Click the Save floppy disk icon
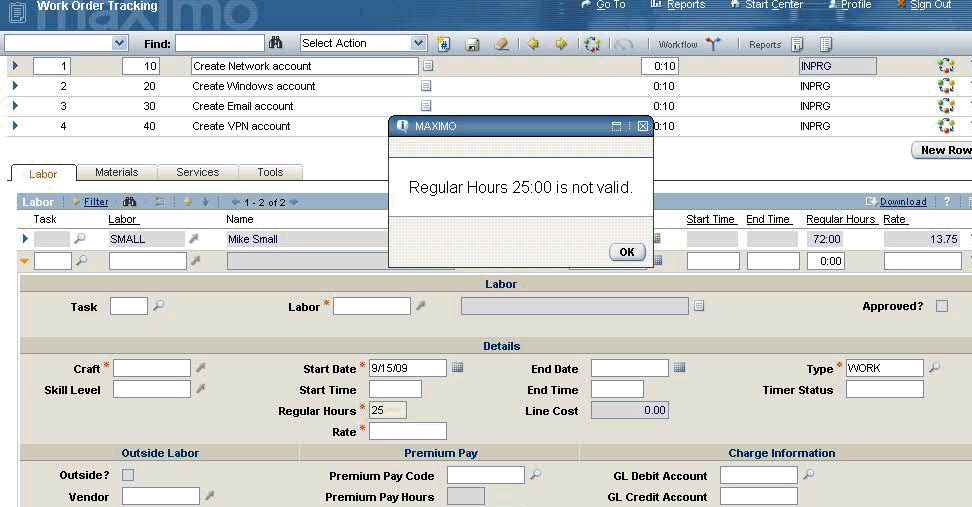 point(472,45)
